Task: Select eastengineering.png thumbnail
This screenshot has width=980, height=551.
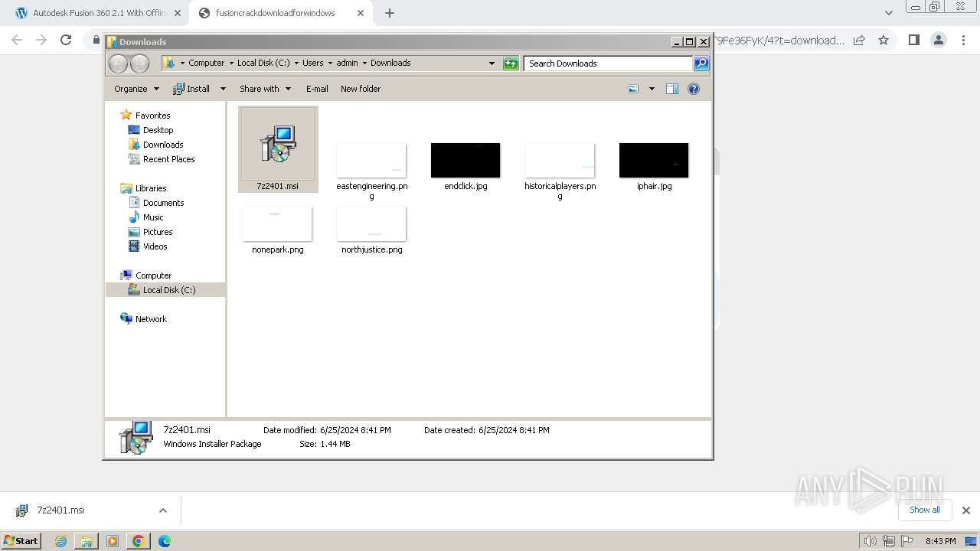Action: (371, 160)
